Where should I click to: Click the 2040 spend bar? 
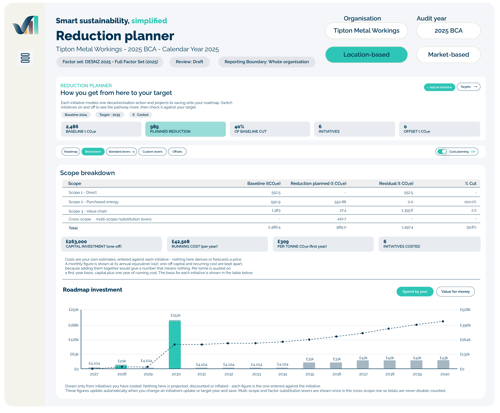(443, 364)
